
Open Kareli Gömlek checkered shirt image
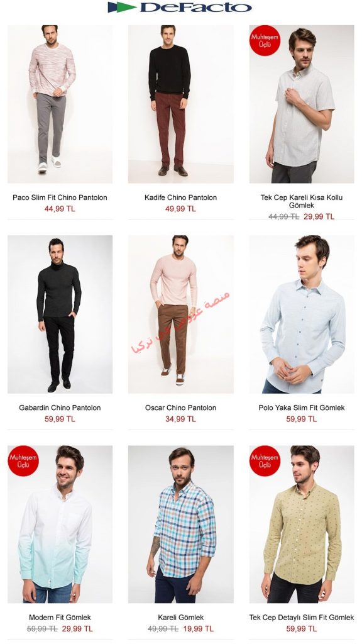180,525
